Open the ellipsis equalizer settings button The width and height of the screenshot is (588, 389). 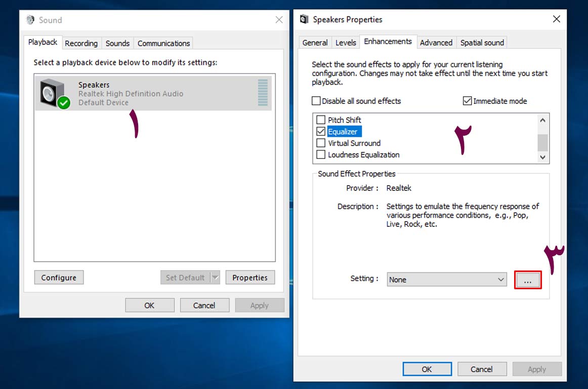pos(528,280)
